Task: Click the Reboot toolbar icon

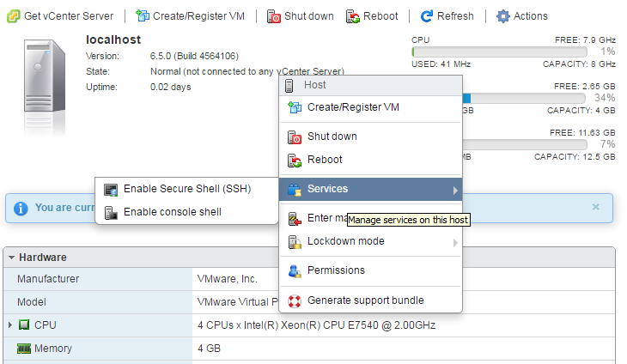Action: (353, 16)
